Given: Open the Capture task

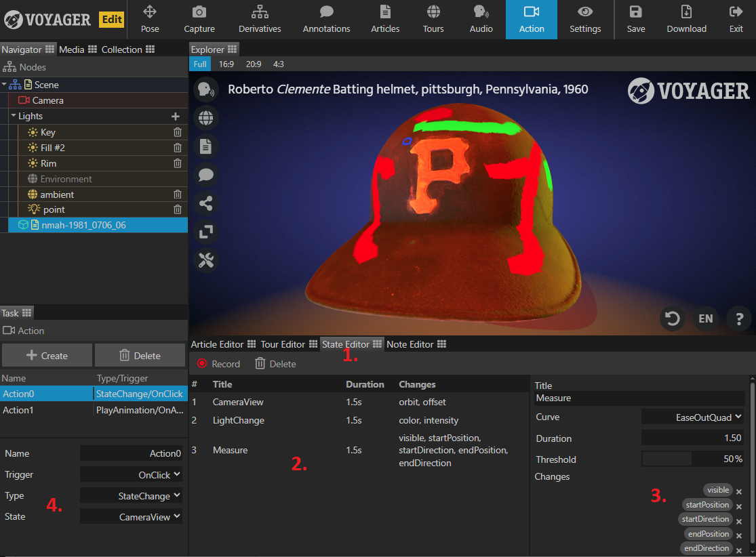Looking at the screenshot, I should [x=199, y=20].
